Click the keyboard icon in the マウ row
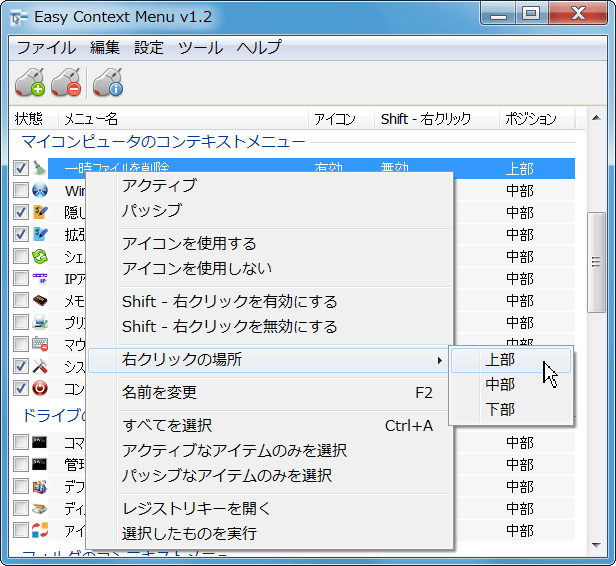The width and height of the screenshot is (616, 566). click(x=40, y=344)
